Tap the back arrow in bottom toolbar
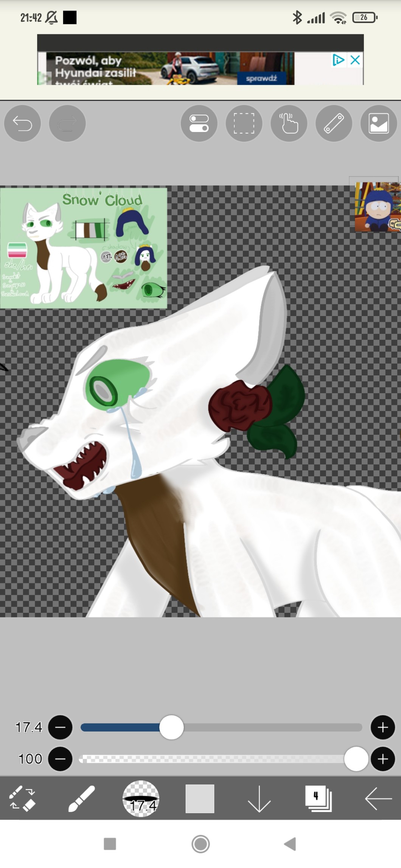 378,798
